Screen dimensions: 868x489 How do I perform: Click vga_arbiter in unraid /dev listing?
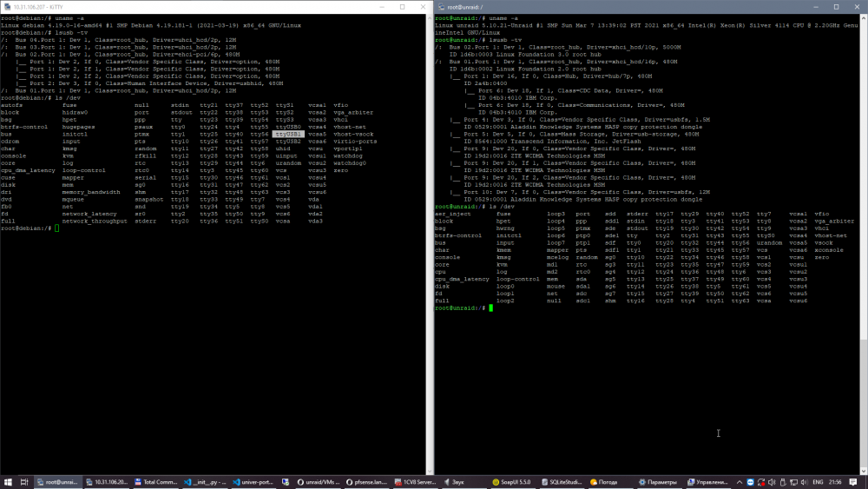pos(833,221)
